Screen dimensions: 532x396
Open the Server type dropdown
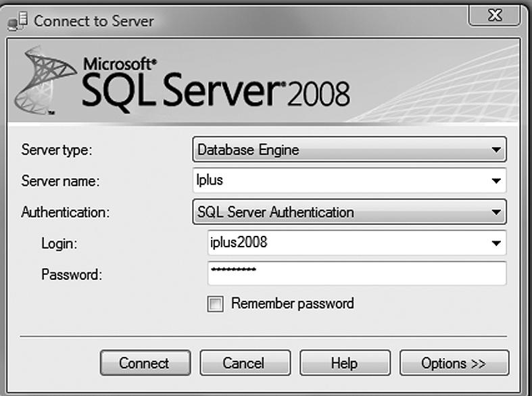(349, 149)
